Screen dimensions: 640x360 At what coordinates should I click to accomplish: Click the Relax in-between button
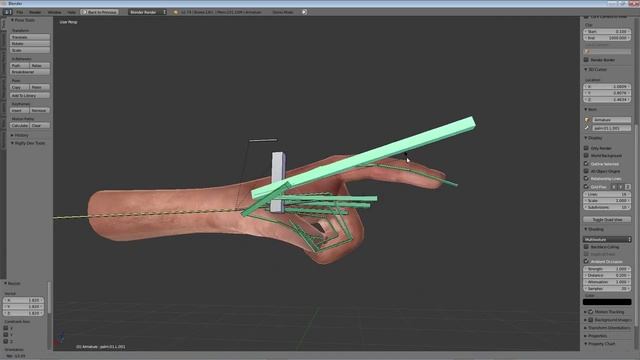coord(40,65)
